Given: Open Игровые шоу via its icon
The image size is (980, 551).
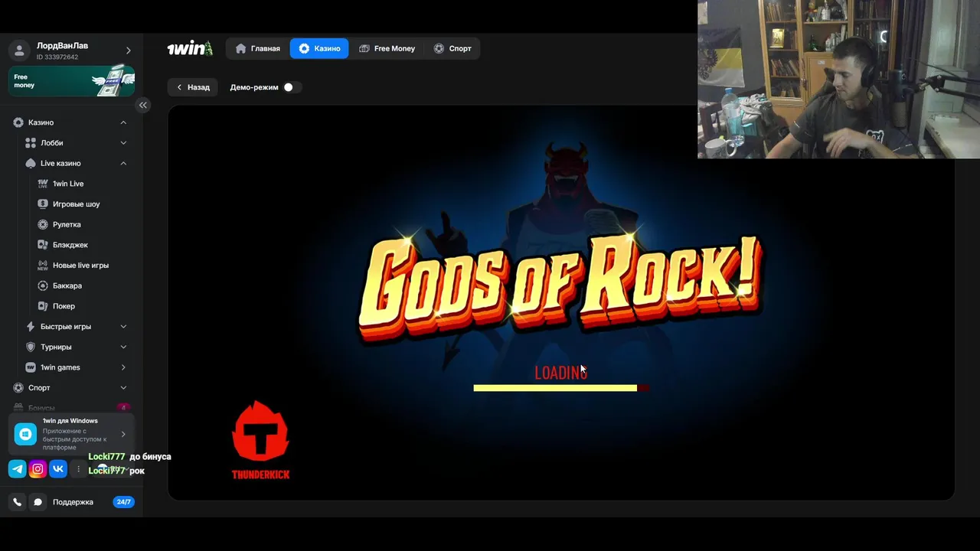Looking at the screenshot, I should coord(43,204).
